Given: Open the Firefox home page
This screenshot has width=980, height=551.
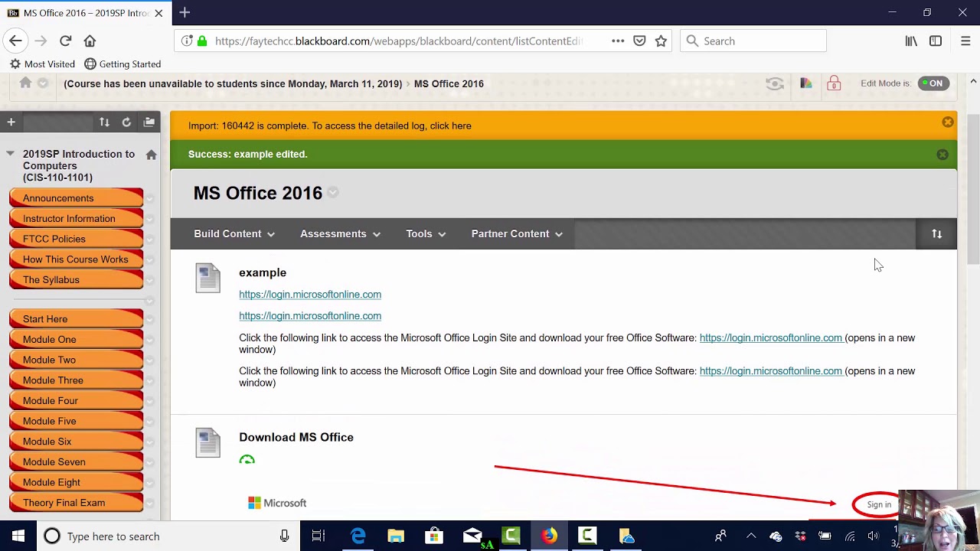Looking at the screenshot, I should click(90, 41).
